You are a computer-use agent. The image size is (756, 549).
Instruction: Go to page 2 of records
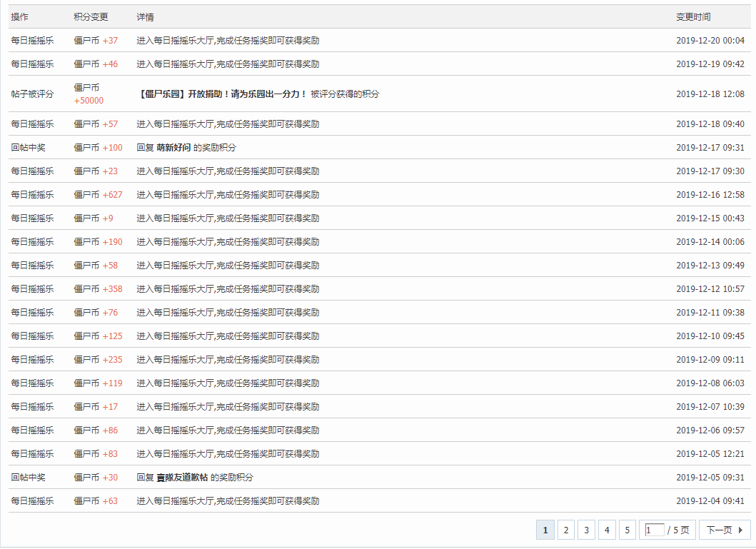tap(565, 530)
